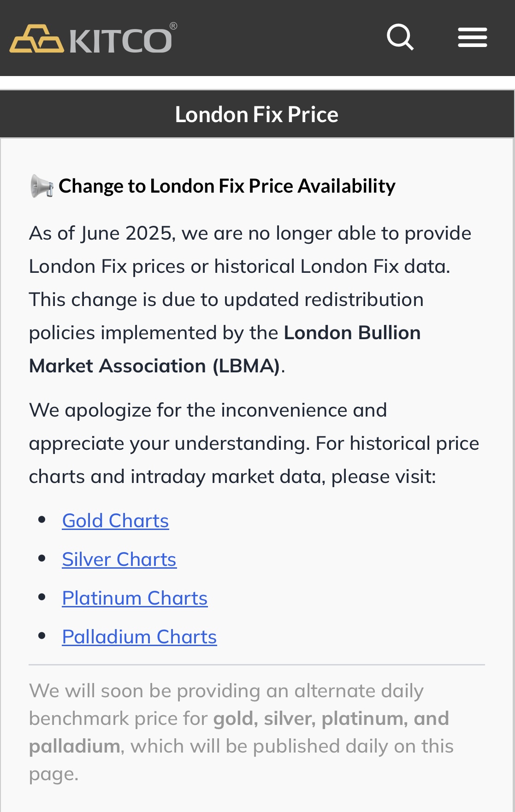
Task: Click the bullet beside Palladium Charts
Action: [42, 635]
